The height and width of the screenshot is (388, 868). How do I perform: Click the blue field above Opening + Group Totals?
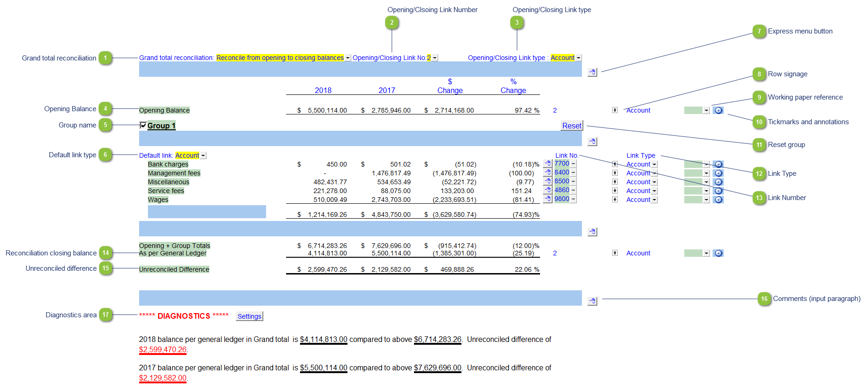click(361, 229)
